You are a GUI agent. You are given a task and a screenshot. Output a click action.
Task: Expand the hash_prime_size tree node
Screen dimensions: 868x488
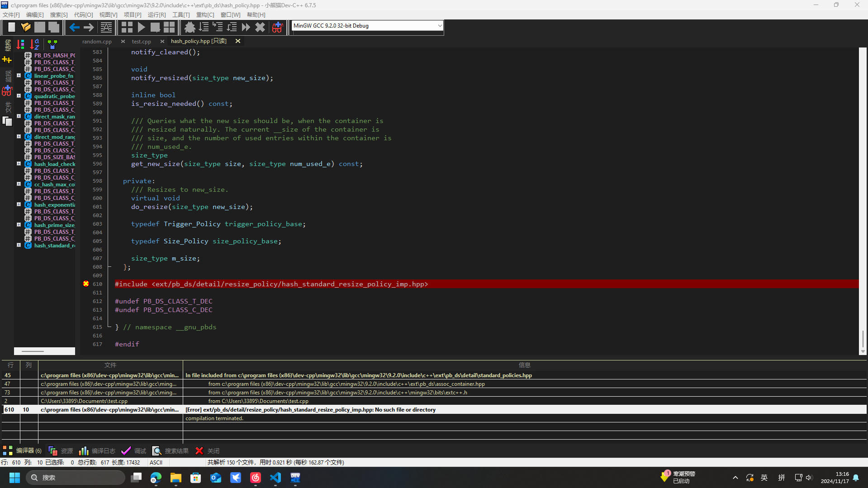coord(19,225)
